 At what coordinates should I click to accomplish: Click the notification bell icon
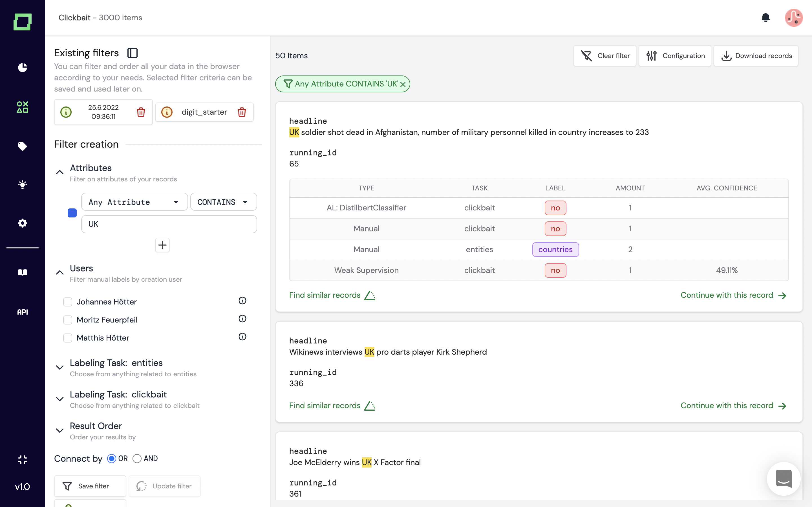click(x=765, y=17)
